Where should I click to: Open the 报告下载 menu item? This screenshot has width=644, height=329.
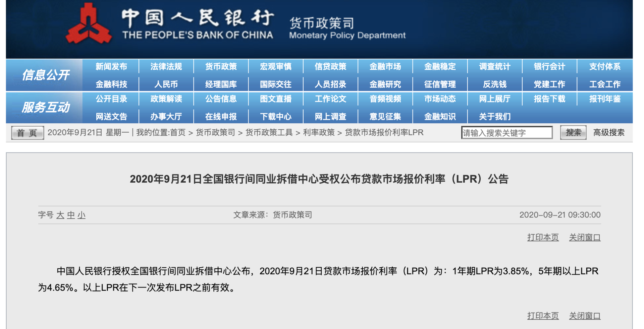pyautogui.click(x=549, y=99)
